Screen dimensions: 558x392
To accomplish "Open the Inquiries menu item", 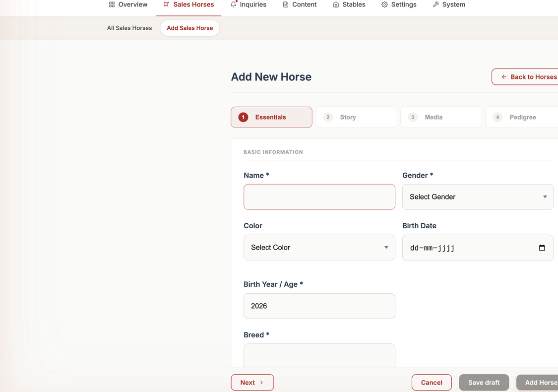I will coord(248,4).
